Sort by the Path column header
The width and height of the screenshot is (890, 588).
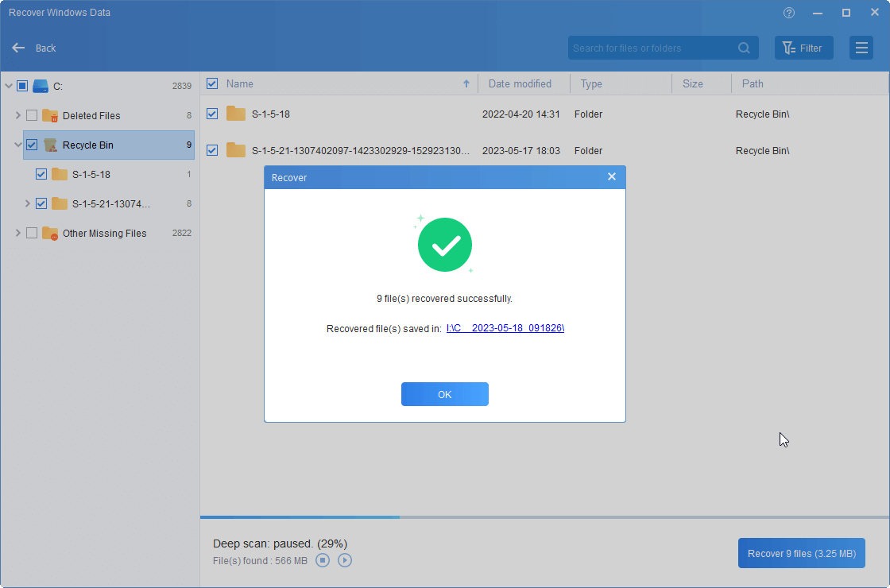pyautogui.click(x=753, y=83)
